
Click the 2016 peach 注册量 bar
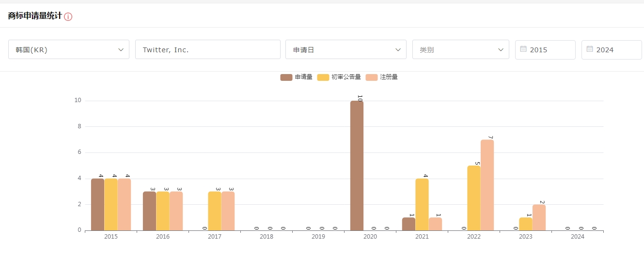pos(176,211)
